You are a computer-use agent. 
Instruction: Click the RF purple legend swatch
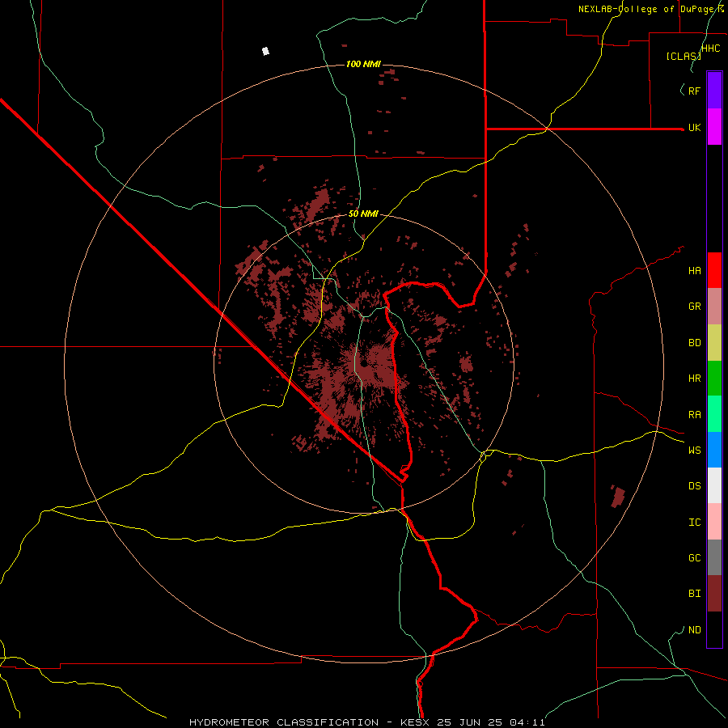(714, 91)
